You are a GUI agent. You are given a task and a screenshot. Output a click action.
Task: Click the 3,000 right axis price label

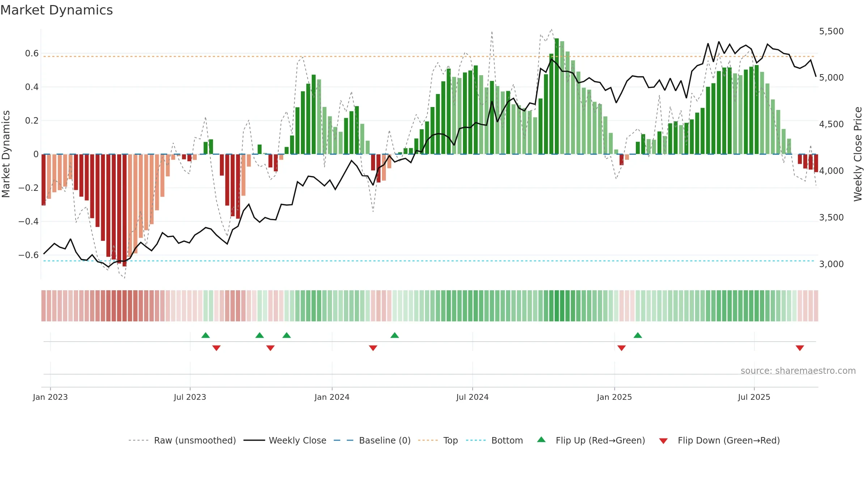(831, 264)
